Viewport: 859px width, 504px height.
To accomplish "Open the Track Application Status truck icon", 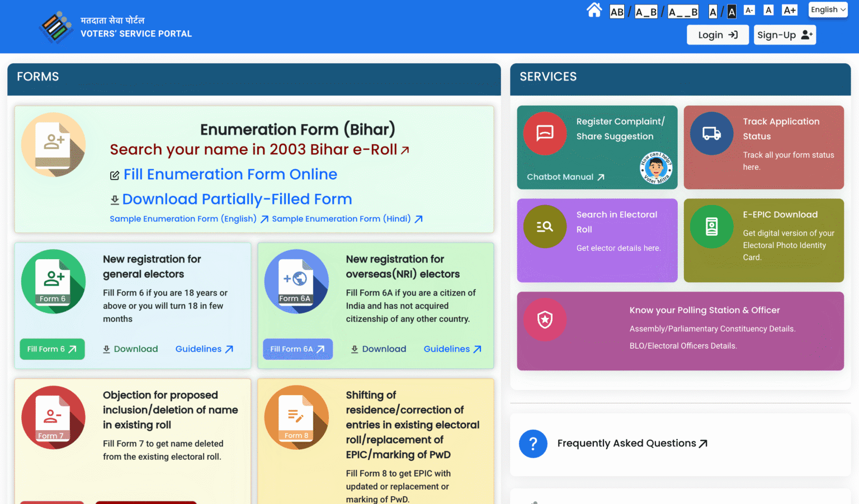I will click(x=711, y=134).
